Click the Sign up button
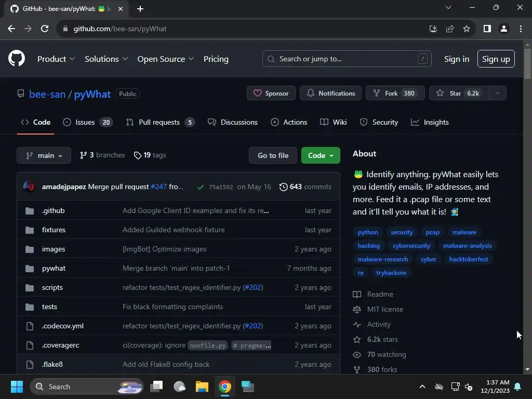The height and width of the screenshot is (399, 532). click(496, 59)
